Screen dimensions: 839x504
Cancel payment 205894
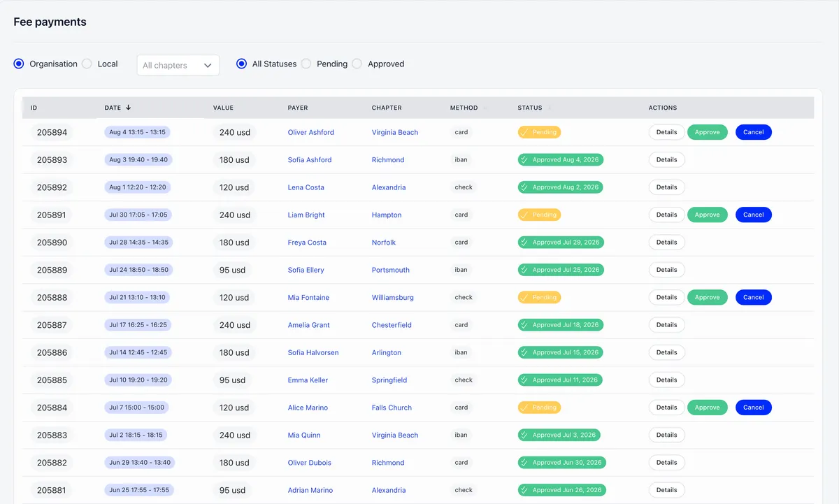click(x=754, y=132)
